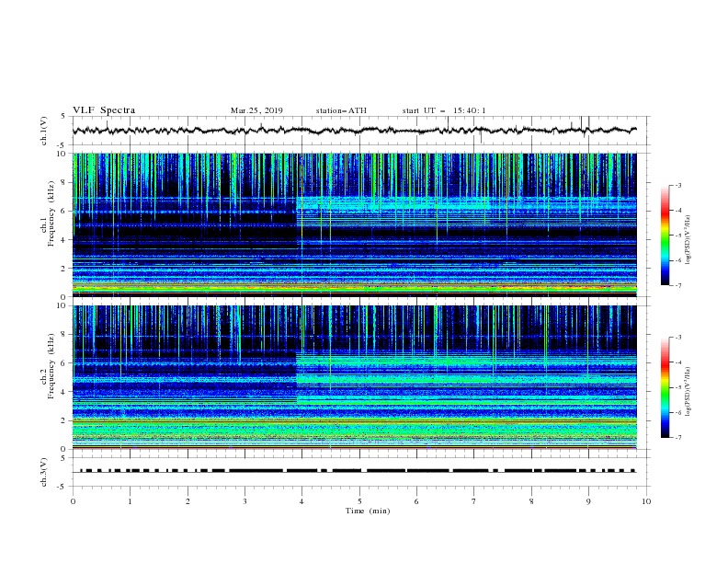Click the "-6" label on ch.2 color bar

(678, 412)
